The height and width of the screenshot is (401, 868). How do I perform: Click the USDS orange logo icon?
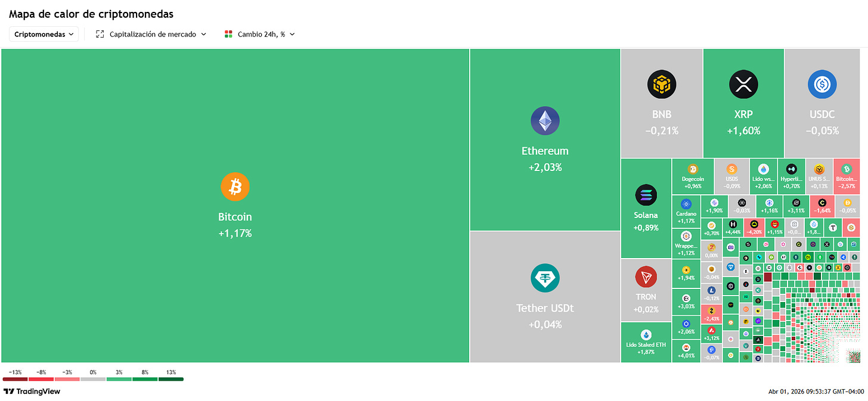pos(731,169)
